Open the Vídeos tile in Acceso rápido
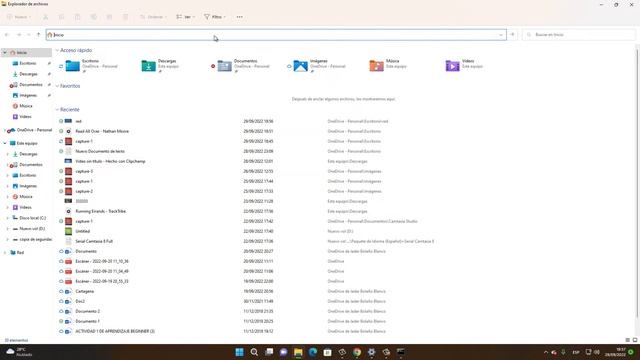This screenshot has height=360, width=640. point(464,65)
